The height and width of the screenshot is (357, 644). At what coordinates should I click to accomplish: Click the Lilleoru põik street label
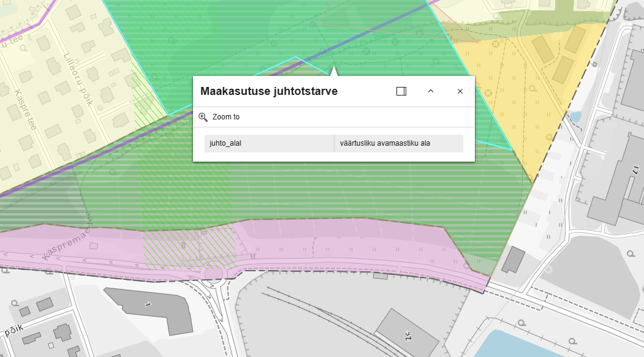78,79
